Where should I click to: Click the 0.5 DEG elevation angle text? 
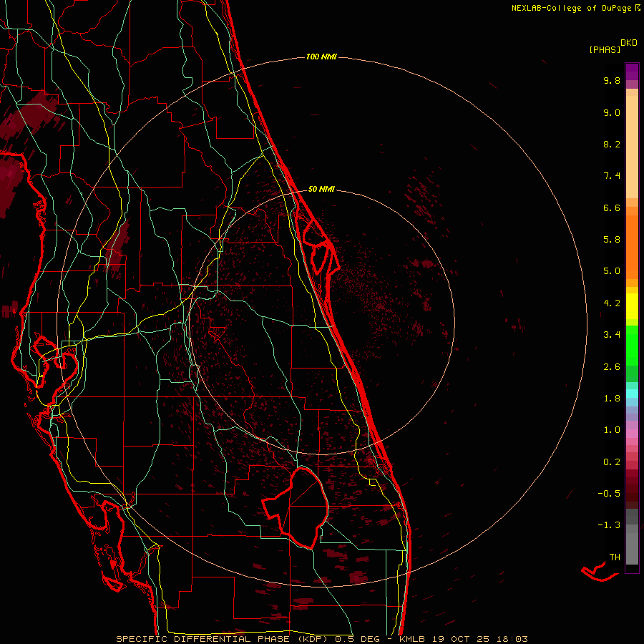(x=357, y=639)
